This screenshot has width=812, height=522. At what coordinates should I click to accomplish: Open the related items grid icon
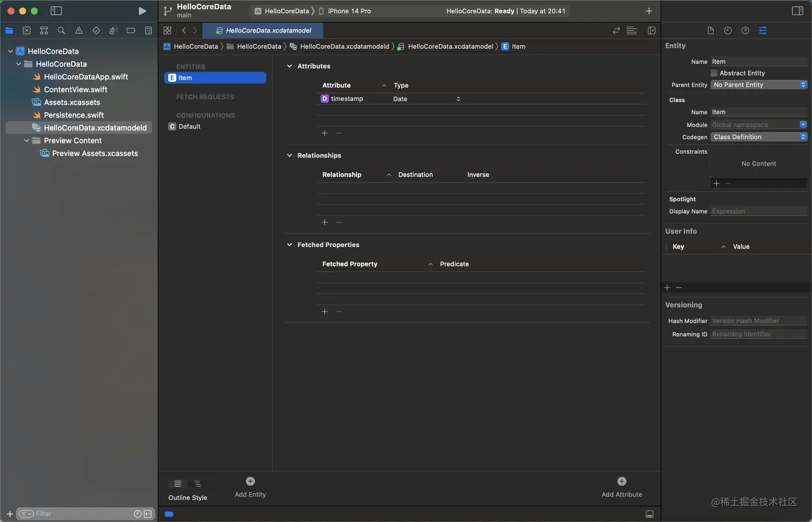(x=168, y=31)
